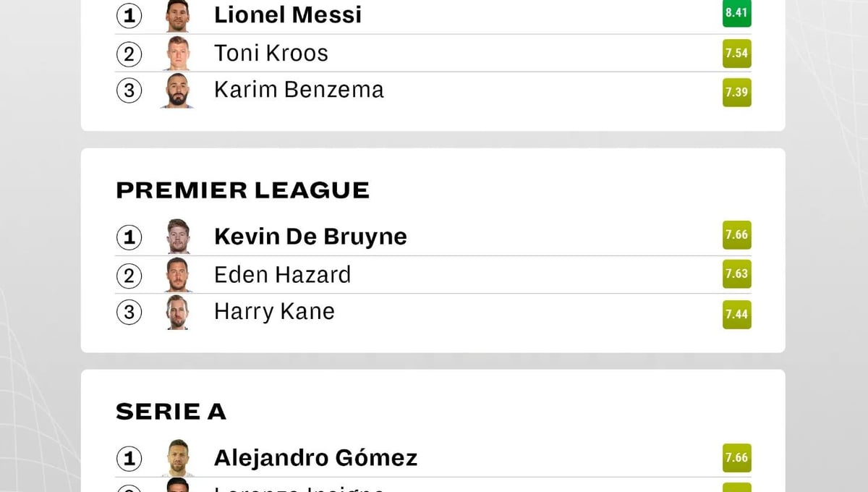Click Messi's 8.41 rating badge
Image resolution: width=868 pixels, height=492 pixels.
[x=736, y=13]
